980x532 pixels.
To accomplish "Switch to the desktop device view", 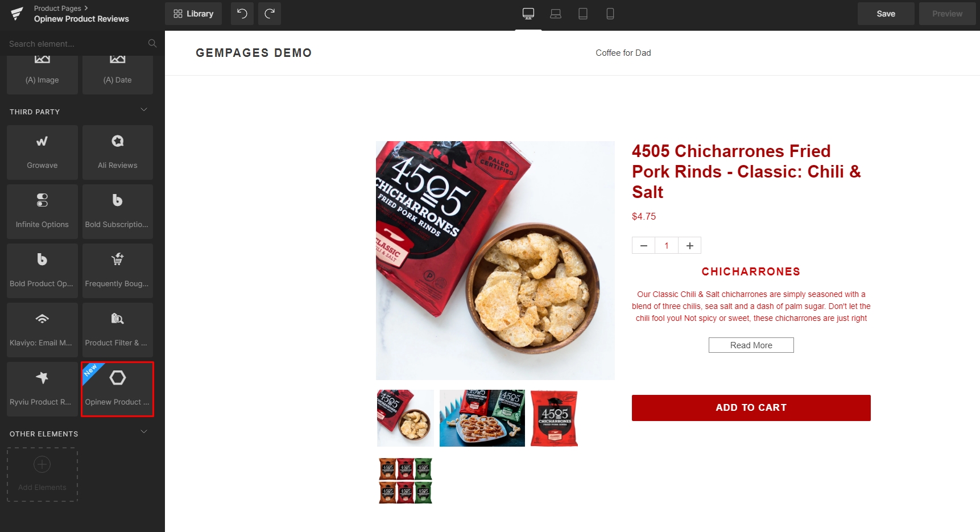I will click(x=528, y=14).
